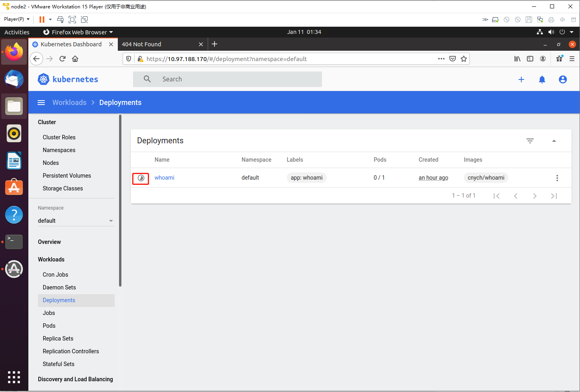This screenshot has width=580, height=392.
Task: Jump to the last page of deployments
Action: click(x=554, y=196)
